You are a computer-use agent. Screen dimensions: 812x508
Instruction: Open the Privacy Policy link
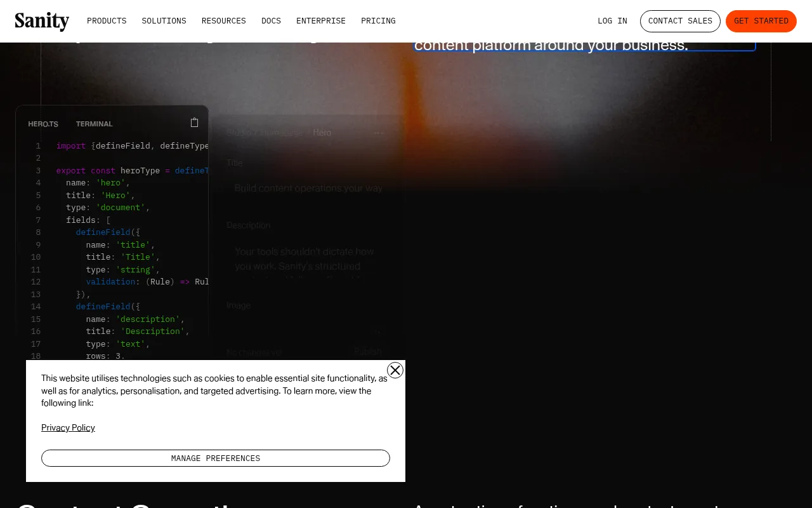coord(68,427)
